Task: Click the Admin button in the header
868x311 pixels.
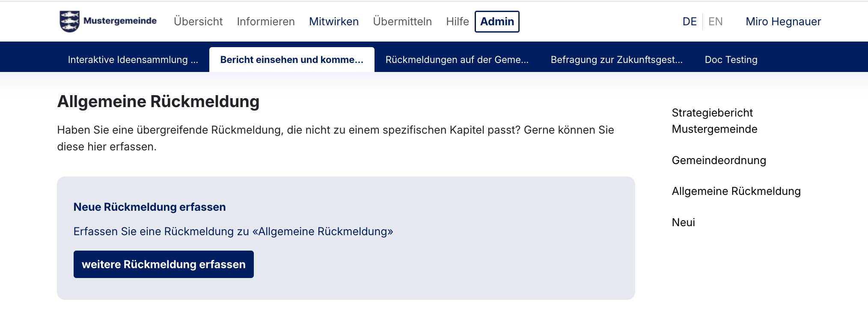Action: click(497, 21)
